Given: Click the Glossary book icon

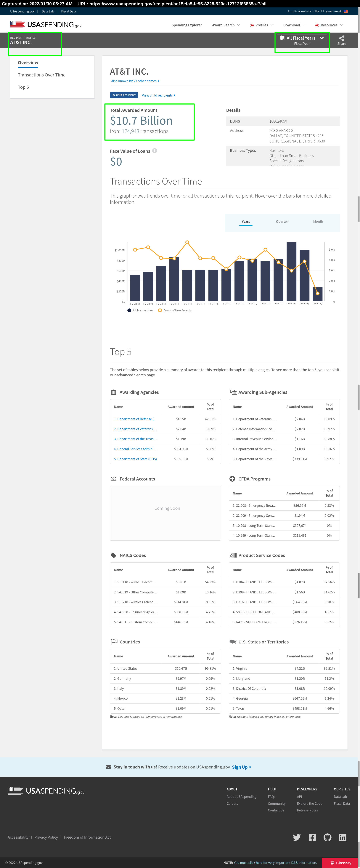Looking at the screenshot, I should 332,863.
